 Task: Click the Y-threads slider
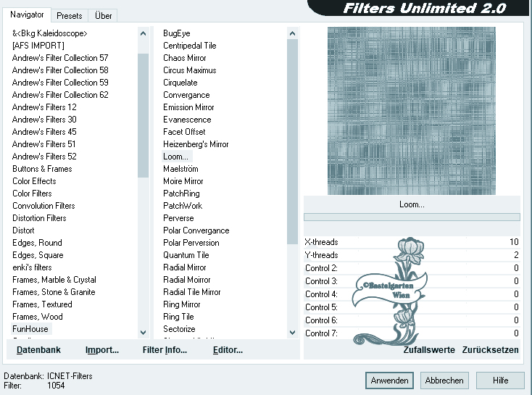(412, 255)
